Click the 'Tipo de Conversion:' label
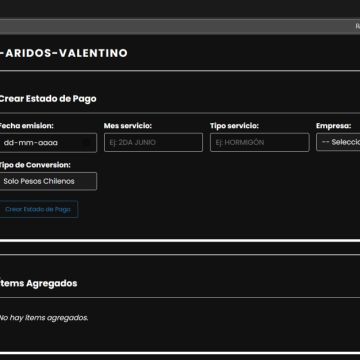 tap(35, 165)
